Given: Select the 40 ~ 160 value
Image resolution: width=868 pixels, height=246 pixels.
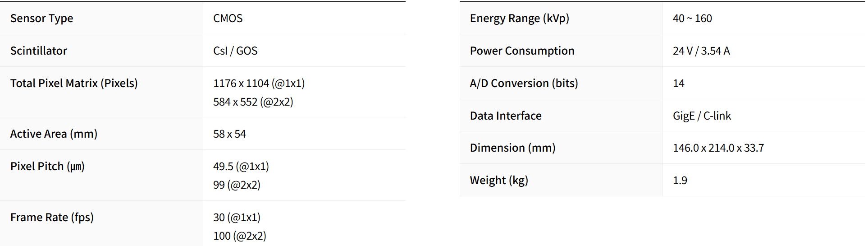Looking at the screenshot, I should click(692, 19).
